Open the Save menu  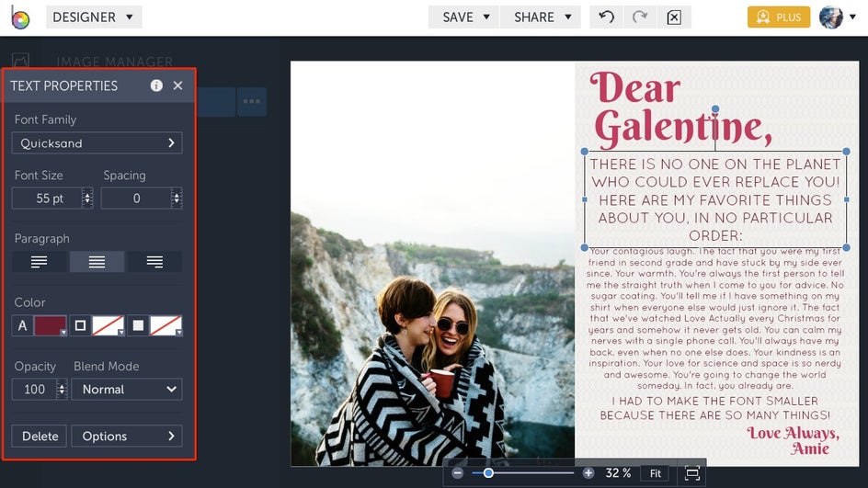(x=464, y=17)
